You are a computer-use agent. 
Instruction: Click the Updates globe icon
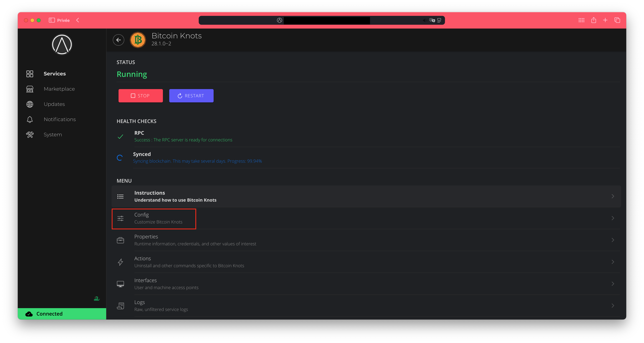click(30, 104)
